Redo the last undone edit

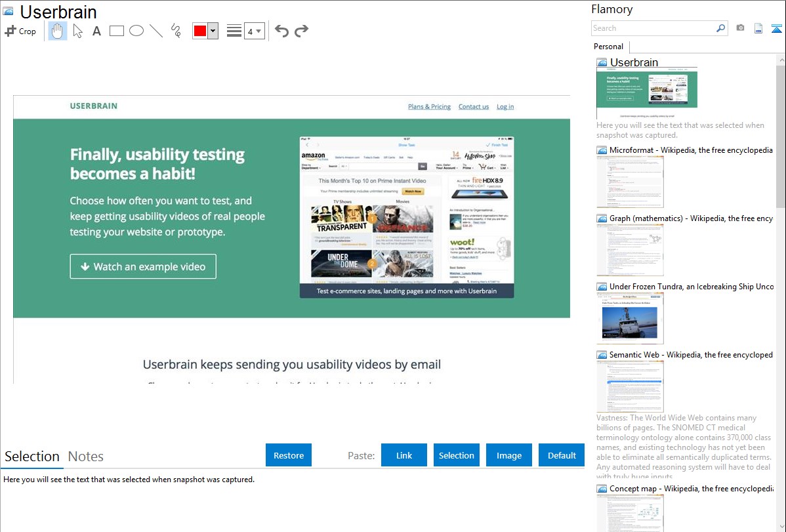click(x=301, y=31)
